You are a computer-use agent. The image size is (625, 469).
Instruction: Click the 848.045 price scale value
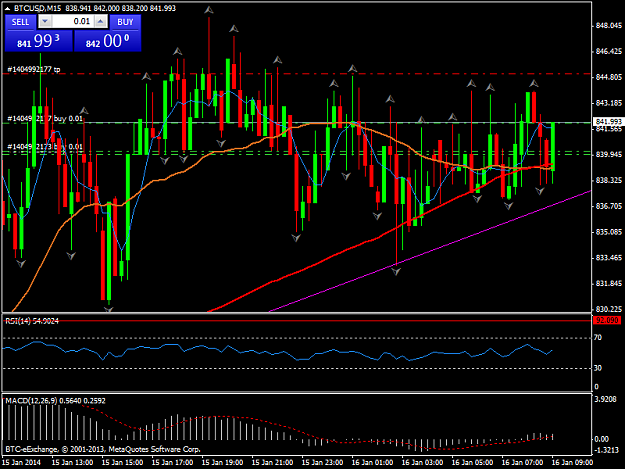pyautogui.click(x=609, y=26)
